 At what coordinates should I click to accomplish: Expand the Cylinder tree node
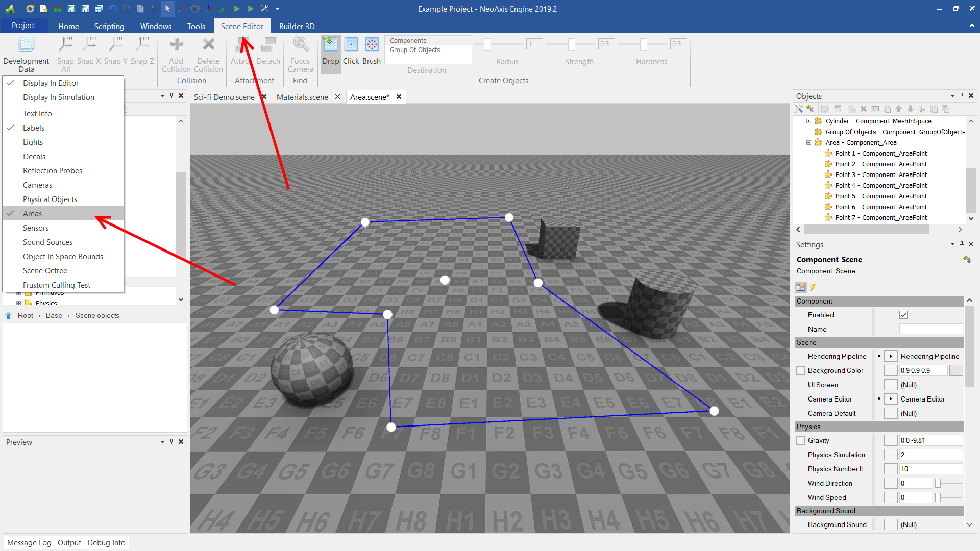coord(808,121)
